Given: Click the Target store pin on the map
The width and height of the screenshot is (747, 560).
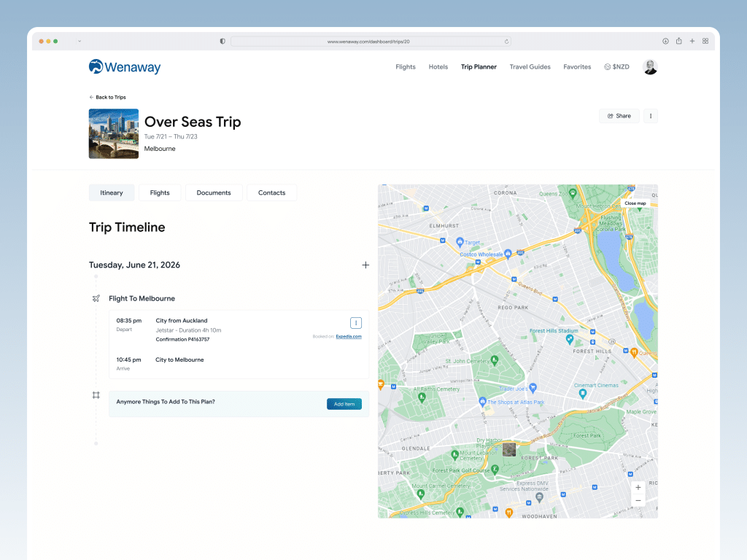Looking at the screenshot, I should click(460, 242).
